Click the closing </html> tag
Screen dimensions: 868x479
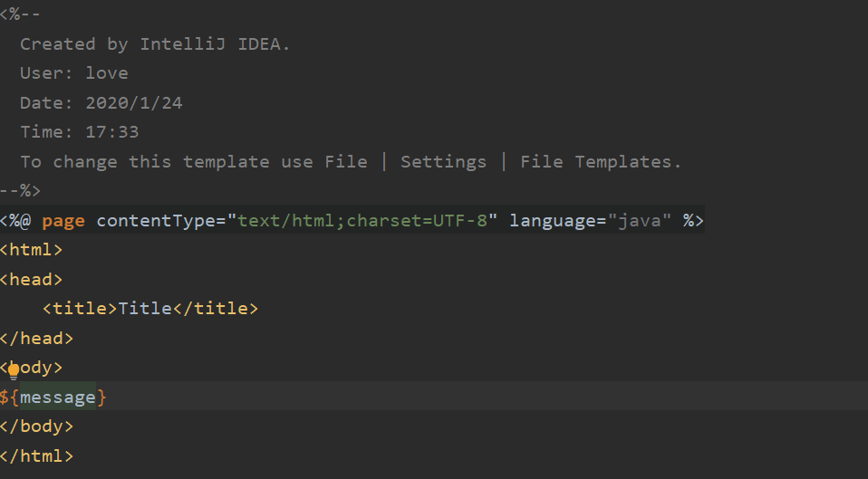36,455
